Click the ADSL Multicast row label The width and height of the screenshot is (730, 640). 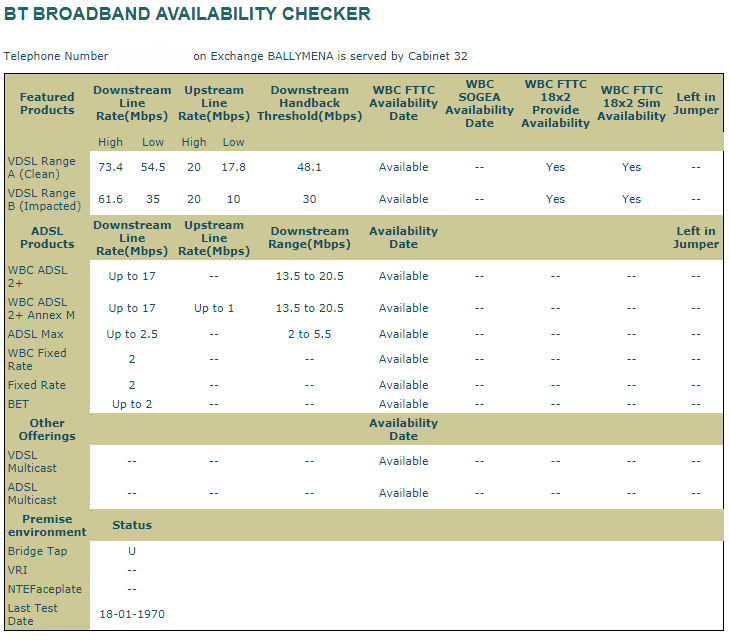33,493
